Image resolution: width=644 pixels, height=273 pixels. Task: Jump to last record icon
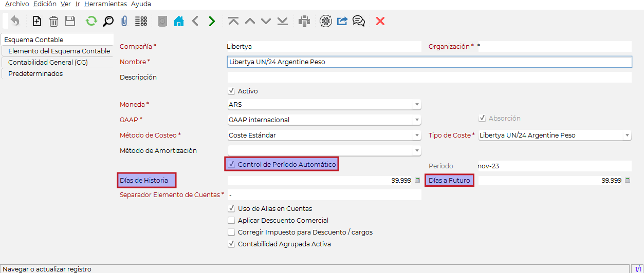click(283, 21)
